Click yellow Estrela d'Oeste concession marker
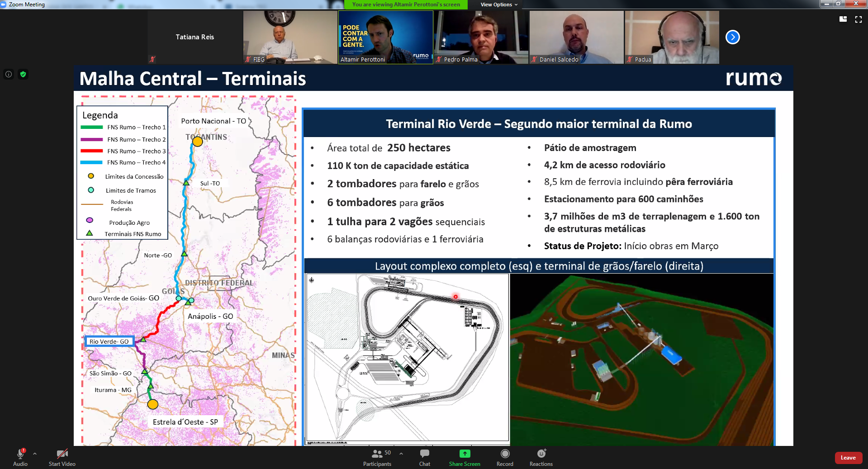This screenshot has width=868, height=469. click(153, 404)
